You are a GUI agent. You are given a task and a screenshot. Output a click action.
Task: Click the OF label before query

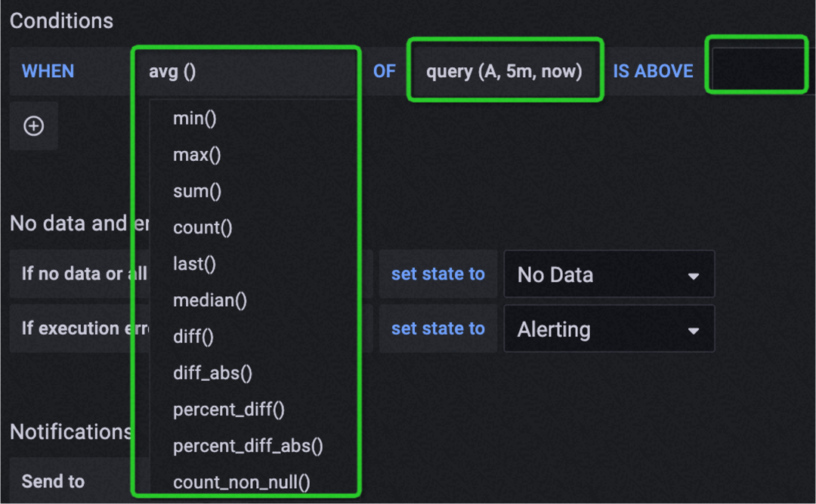(384, 72)
